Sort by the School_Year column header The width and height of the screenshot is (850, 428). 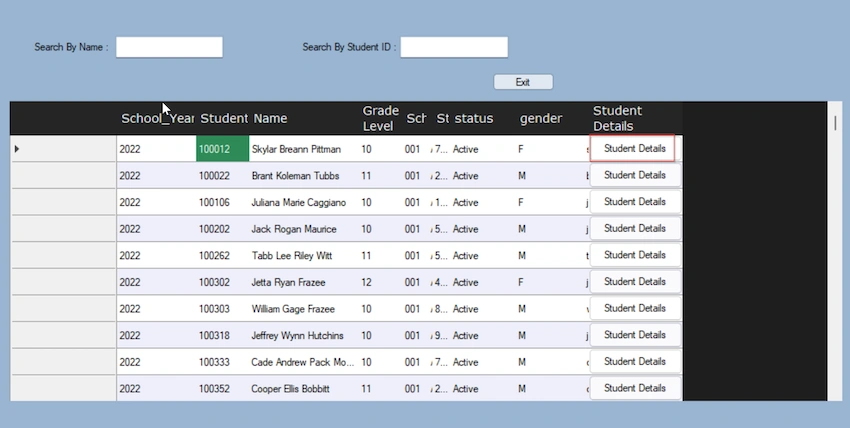(x=157, y=118)
